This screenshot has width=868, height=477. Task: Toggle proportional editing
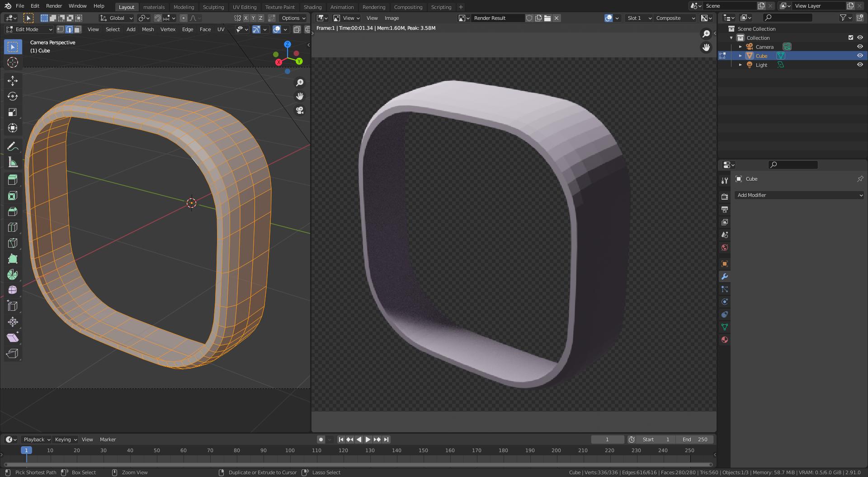183,18
